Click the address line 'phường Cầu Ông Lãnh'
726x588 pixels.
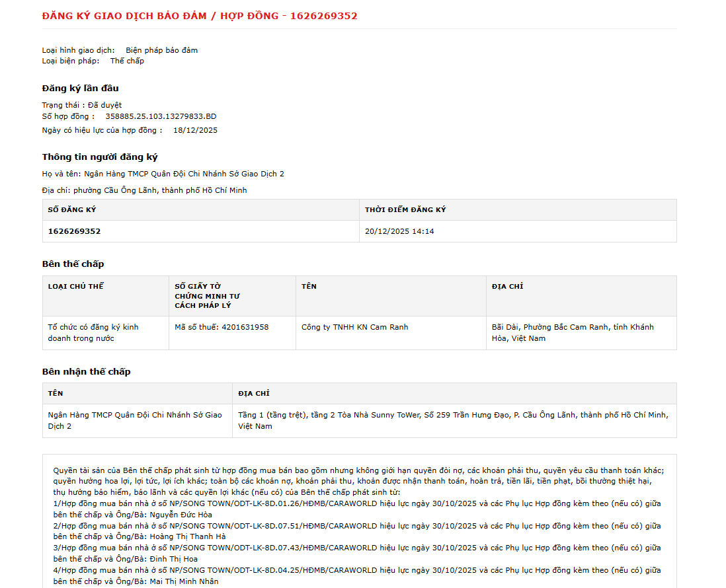[x=144, y=190]
